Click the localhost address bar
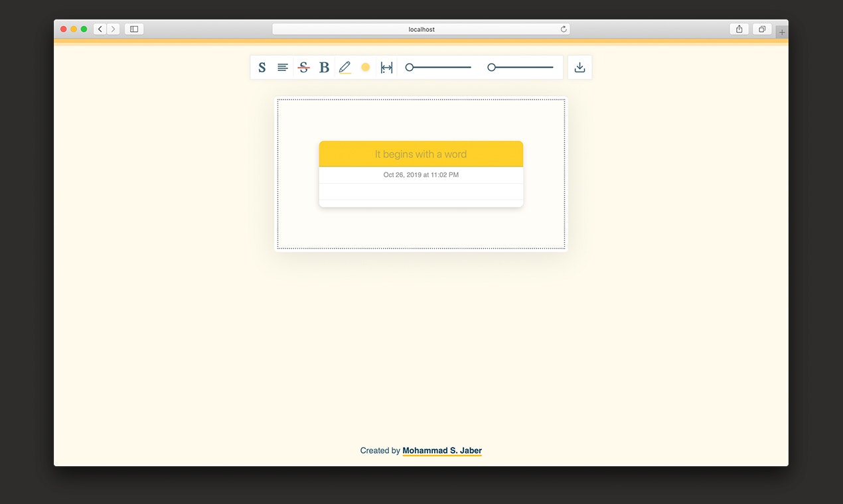 421,29
